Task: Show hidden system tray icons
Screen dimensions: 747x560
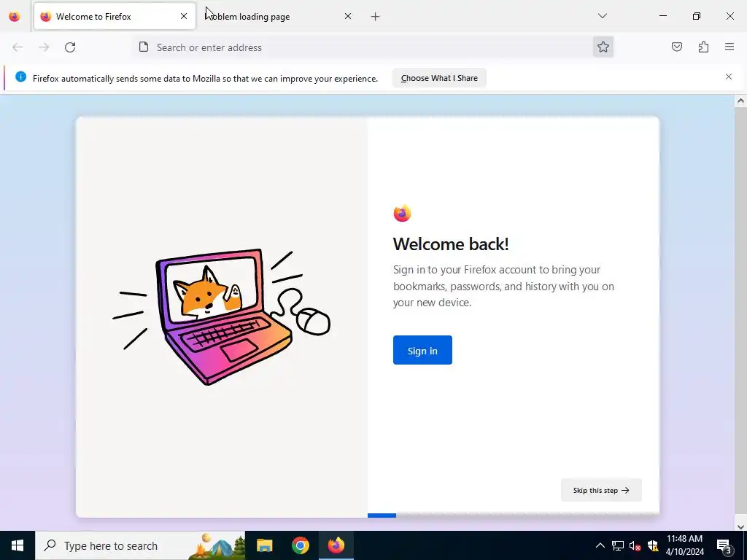Action: click(600, 545)
